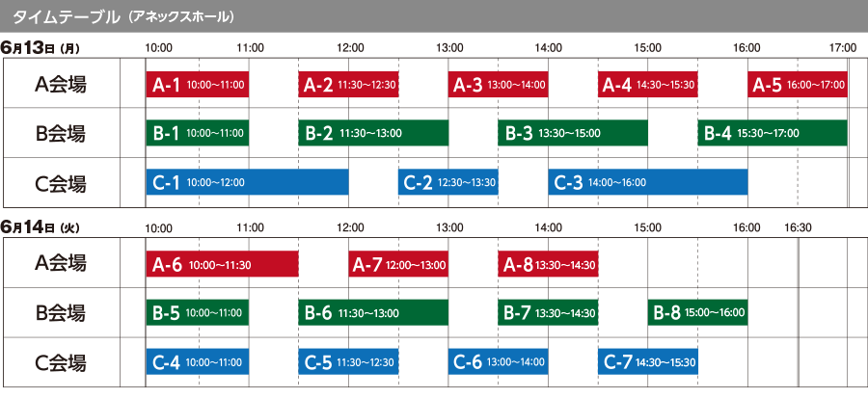Click the red A-1 session block
The image size is (868, 398).
(198, 85)
